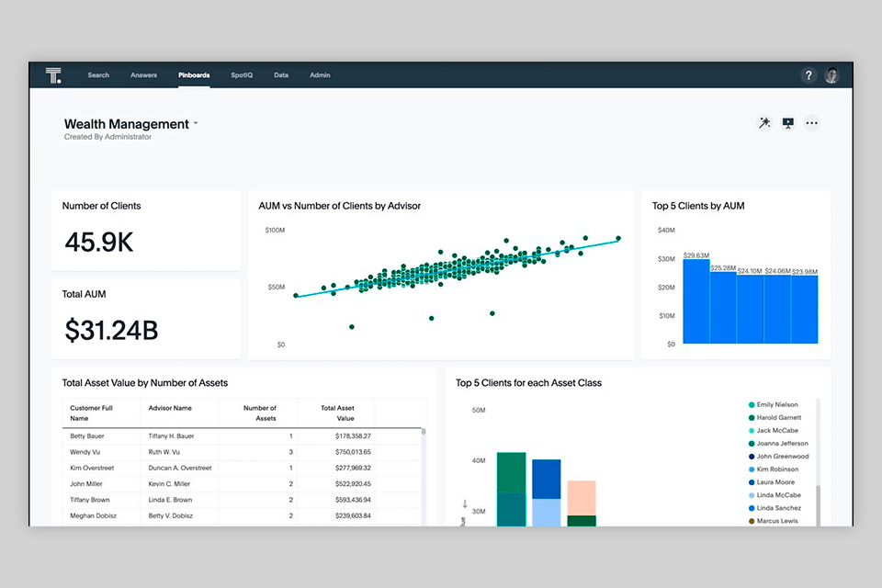Select the $23.98M bar in AUM chart
882x588 pixels.
pyautogui.click(x=805, y=309)
